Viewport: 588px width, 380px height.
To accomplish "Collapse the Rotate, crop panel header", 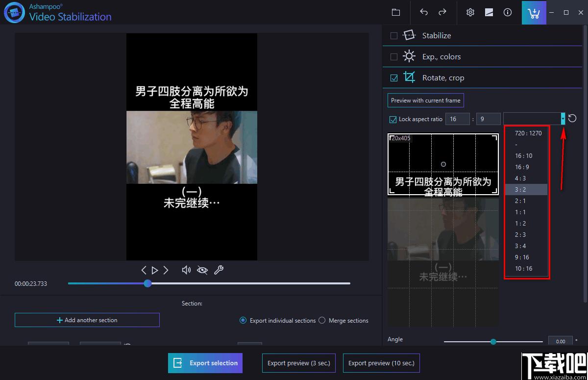I will point(482,77).
